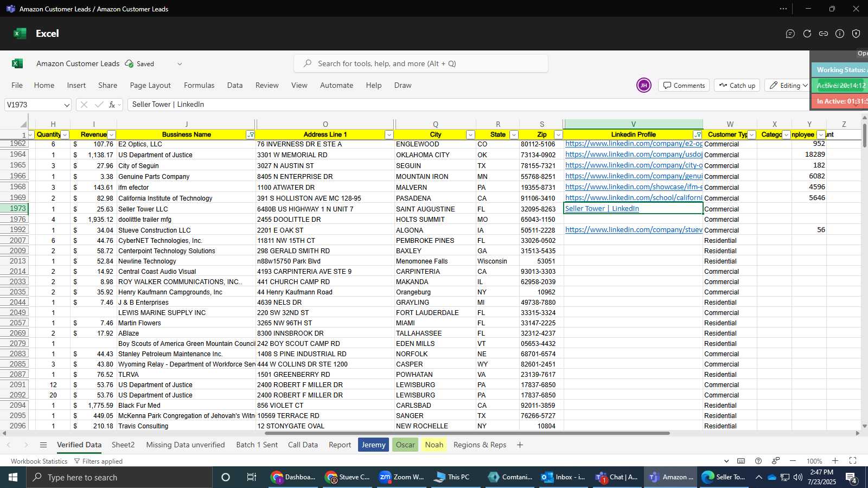868x488 pixels.
Task: Switch to Missing Data unverified sheet
Action: coord(186,445)
